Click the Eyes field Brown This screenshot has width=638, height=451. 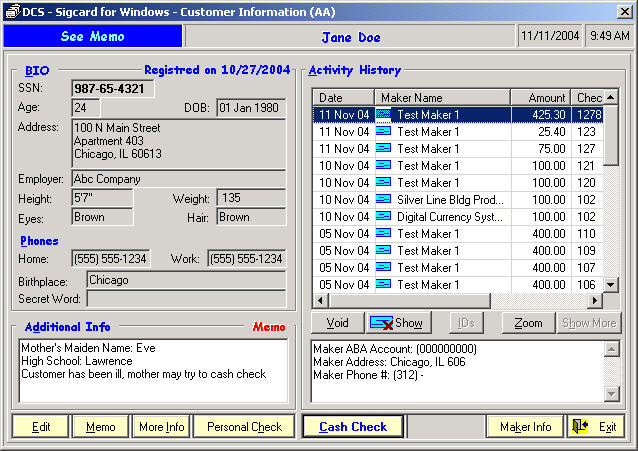tap(102, 217)
